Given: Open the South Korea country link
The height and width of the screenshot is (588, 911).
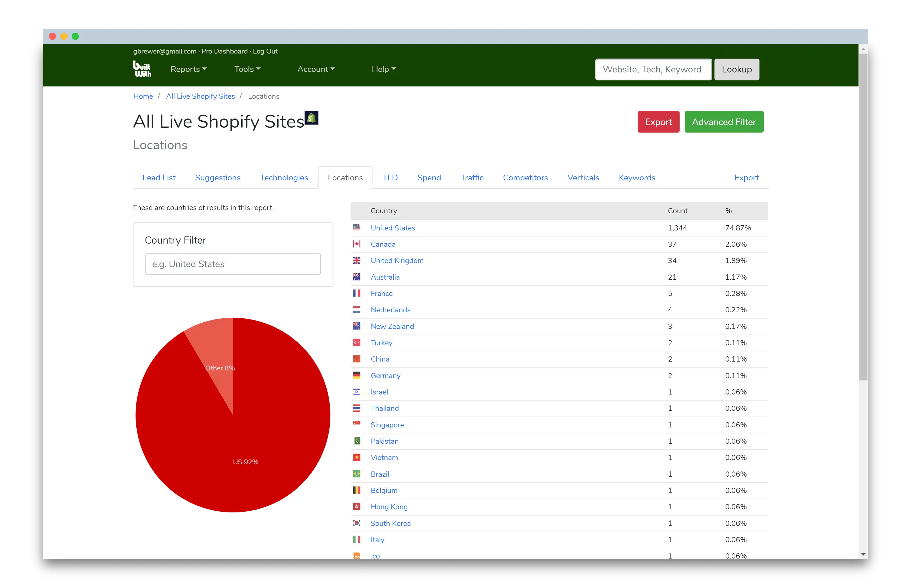Looking at the screenshot, I should point(390,523).
